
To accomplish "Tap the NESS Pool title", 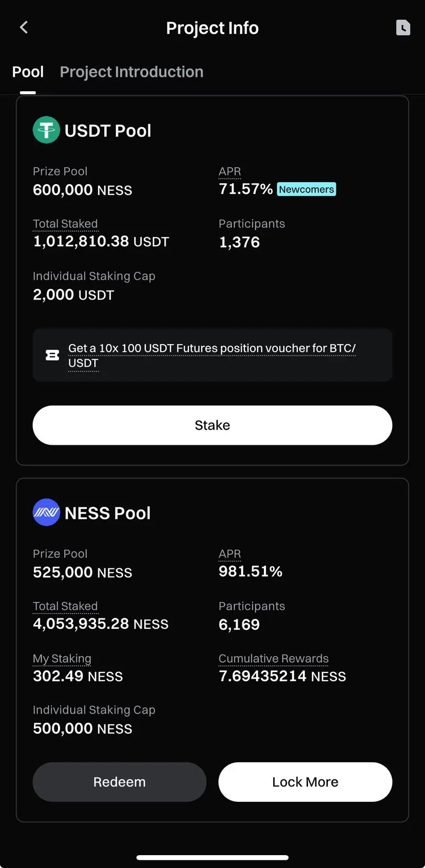I will point(107,513).
